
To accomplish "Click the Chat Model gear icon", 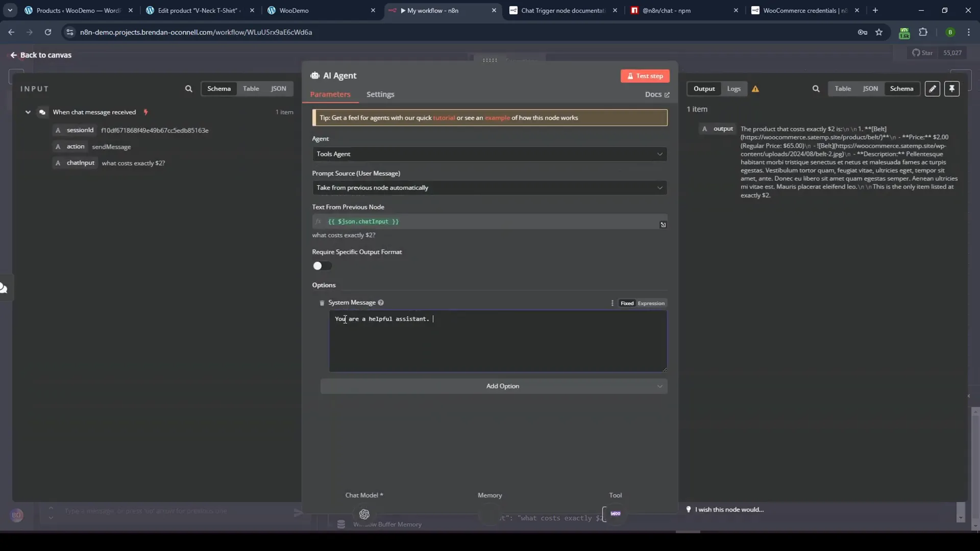I will [x=364, y=513].
